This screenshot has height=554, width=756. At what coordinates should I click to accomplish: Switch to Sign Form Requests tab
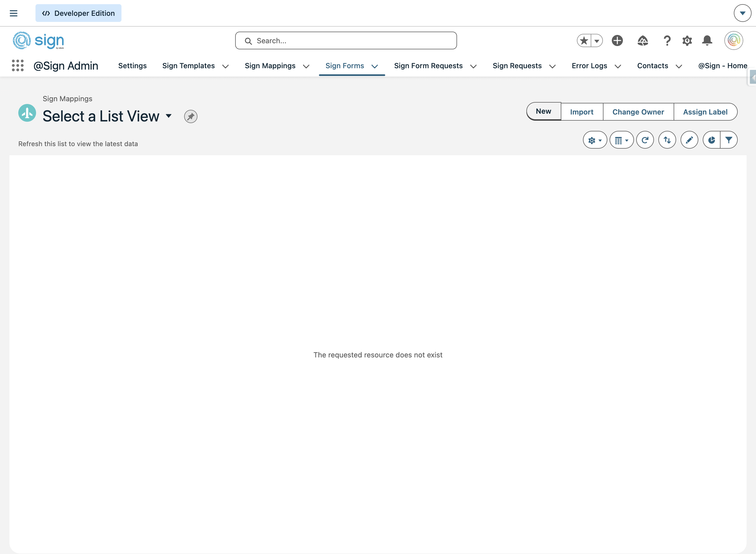click(x=428, y=66)
